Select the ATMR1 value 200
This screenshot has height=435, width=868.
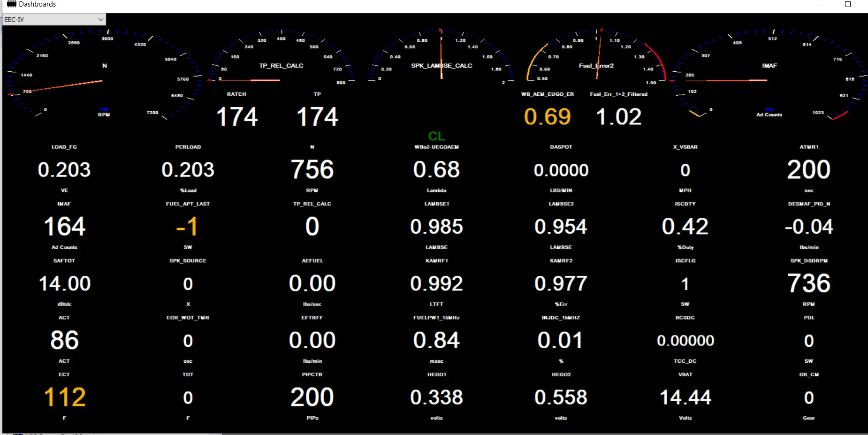point(809,169)
